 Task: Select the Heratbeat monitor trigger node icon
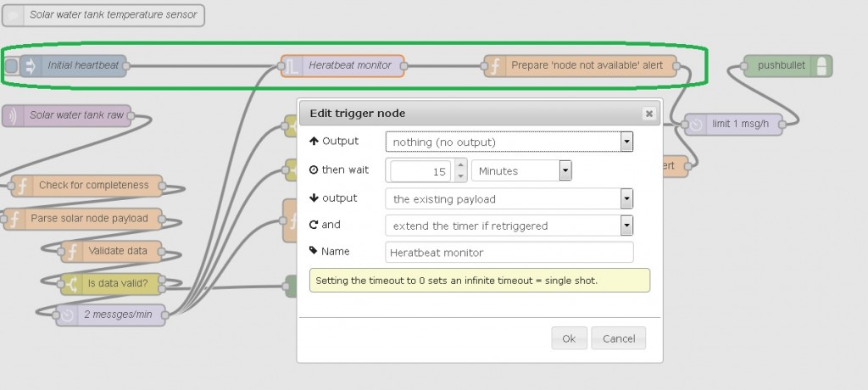pyautogui.click(x=292, y=66)
